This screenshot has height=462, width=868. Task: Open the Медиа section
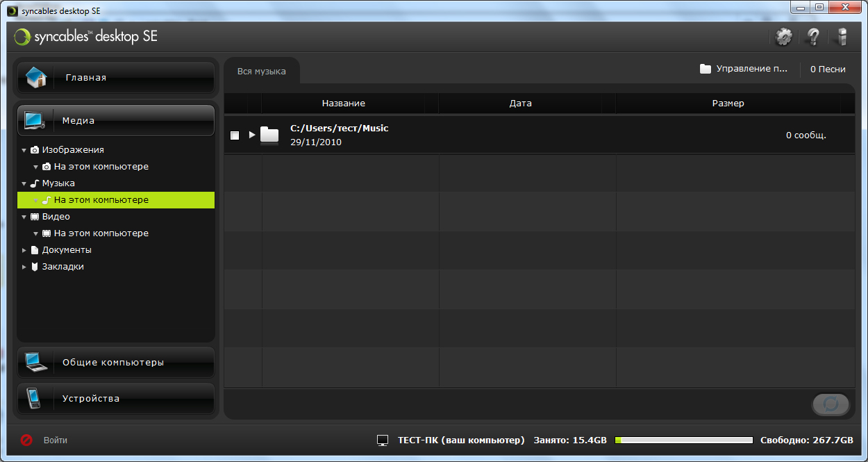tap(116, 120)
